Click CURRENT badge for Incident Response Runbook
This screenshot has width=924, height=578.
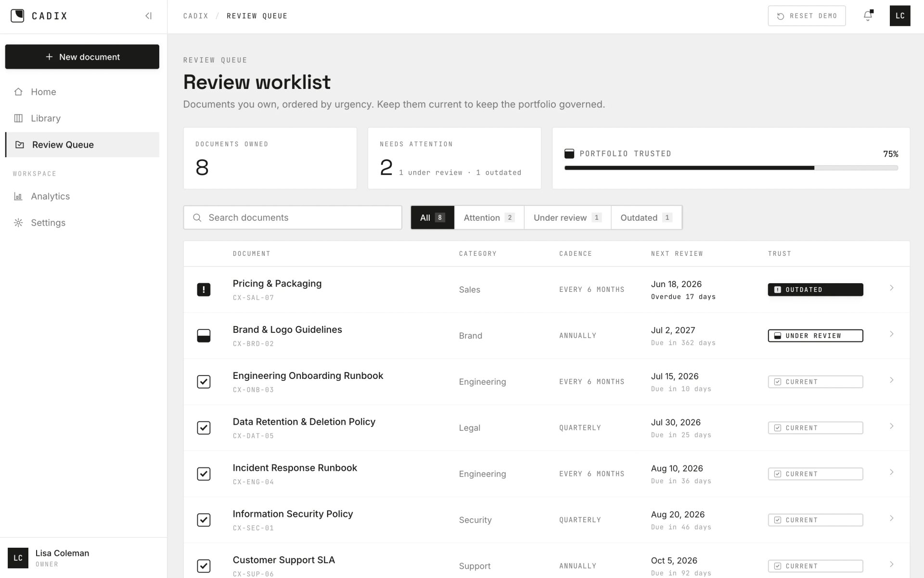pos(815,474)
